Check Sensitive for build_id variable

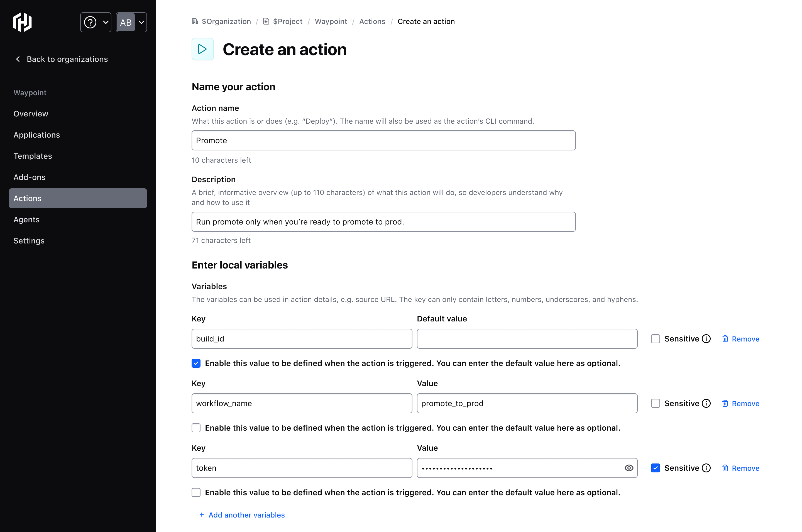tap(655, 339)
